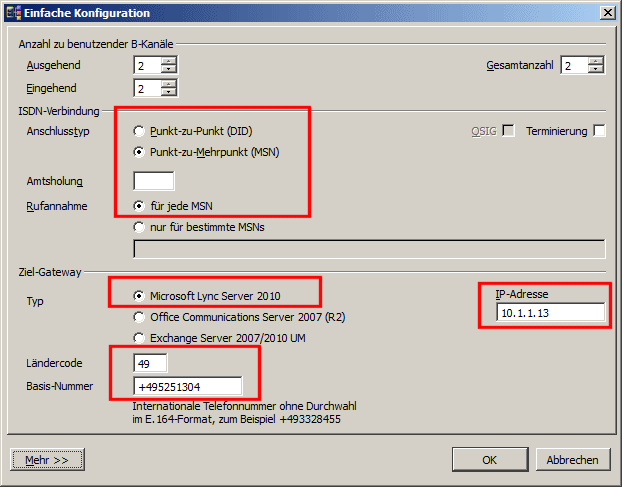Enable the QSIG checkbox
Screen dimensions: 622x487
508,130
